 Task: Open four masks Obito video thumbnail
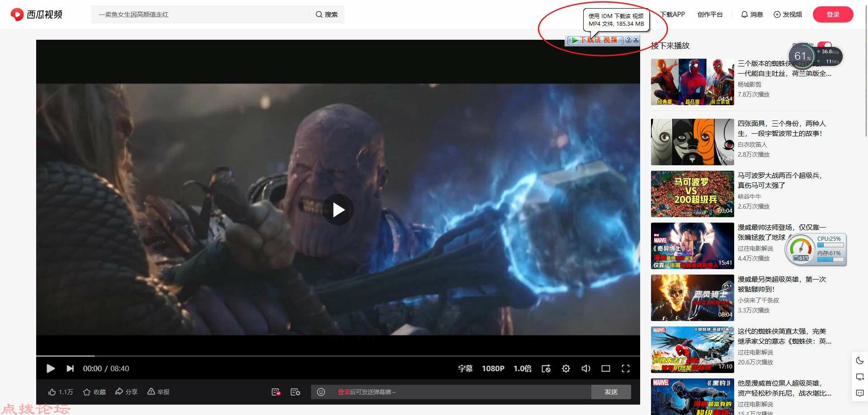point(692,142)
